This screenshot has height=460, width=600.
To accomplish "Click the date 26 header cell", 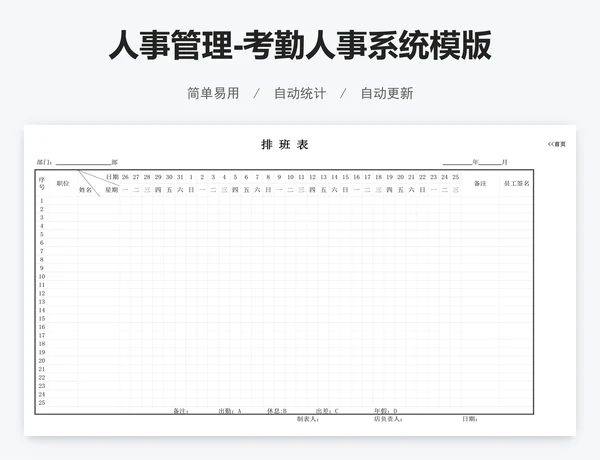I will click(125, 177).
